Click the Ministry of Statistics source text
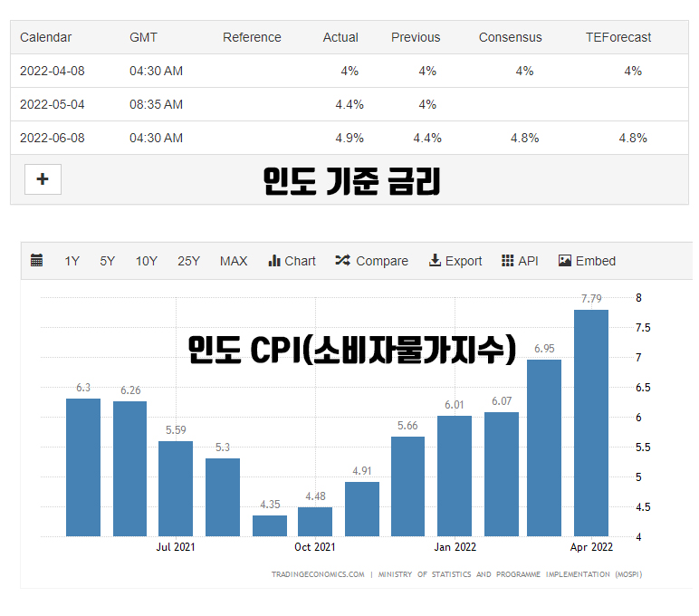The width and height of the screenshot is (699, 616). [510, 574]
